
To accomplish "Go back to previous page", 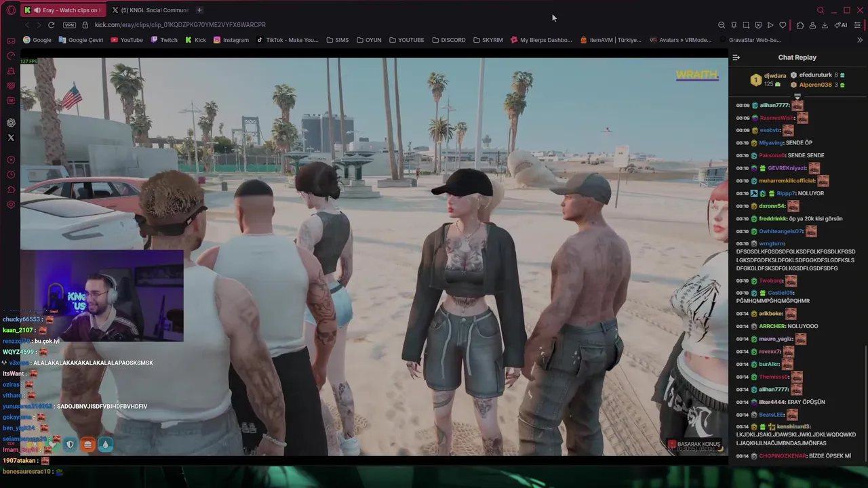I will pos(27,25).
